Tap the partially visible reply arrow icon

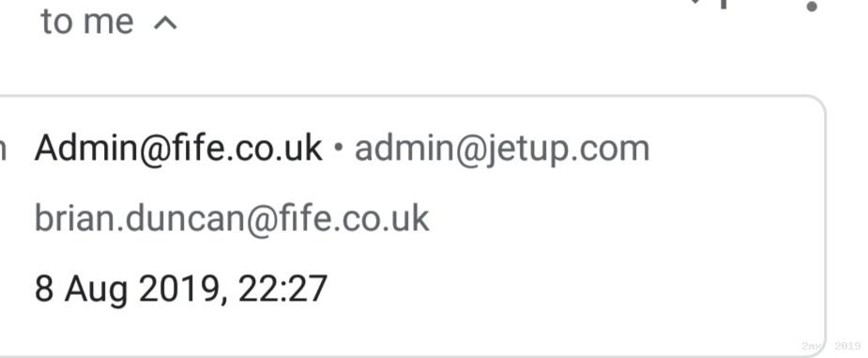(x=695, y=2)
